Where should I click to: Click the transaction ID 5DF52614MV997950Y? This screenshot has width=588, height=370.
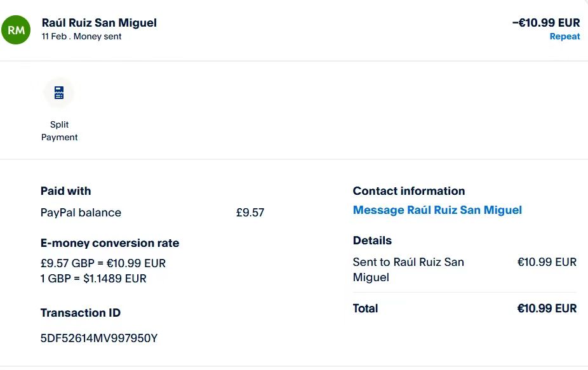coord(98,338)
